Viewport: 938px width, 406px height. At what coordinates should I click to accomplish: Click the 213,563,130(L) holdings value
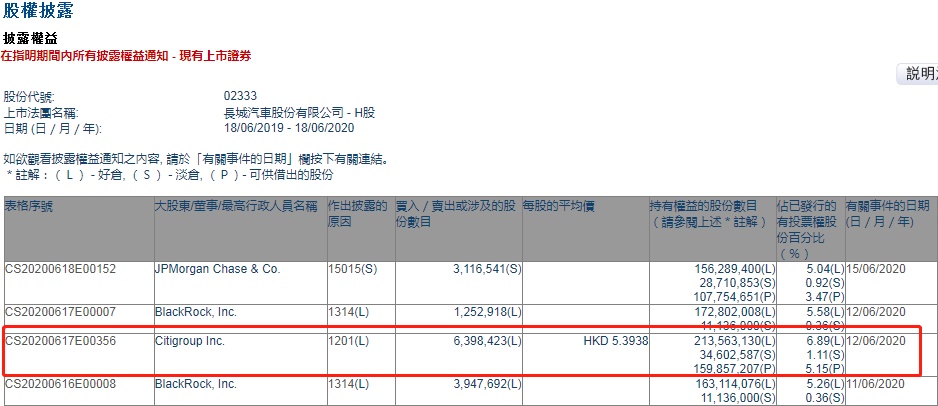click(733, 341)
